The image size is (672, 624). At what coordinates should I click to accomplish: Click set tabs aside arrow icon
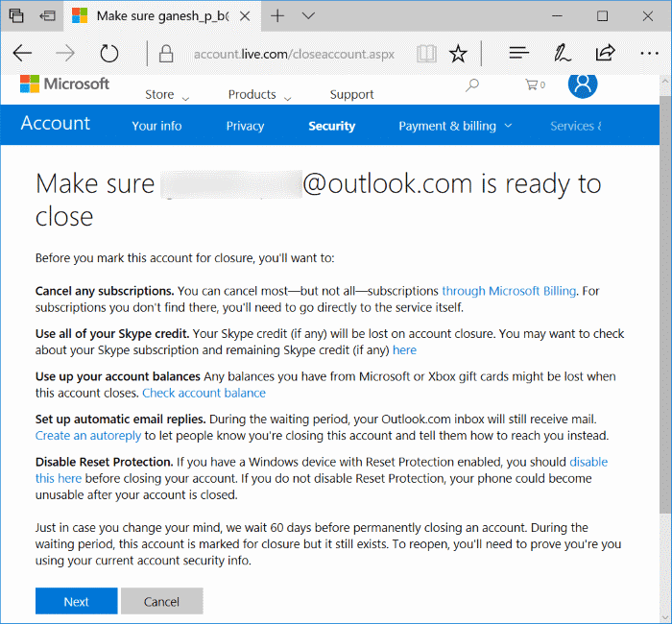47,16
